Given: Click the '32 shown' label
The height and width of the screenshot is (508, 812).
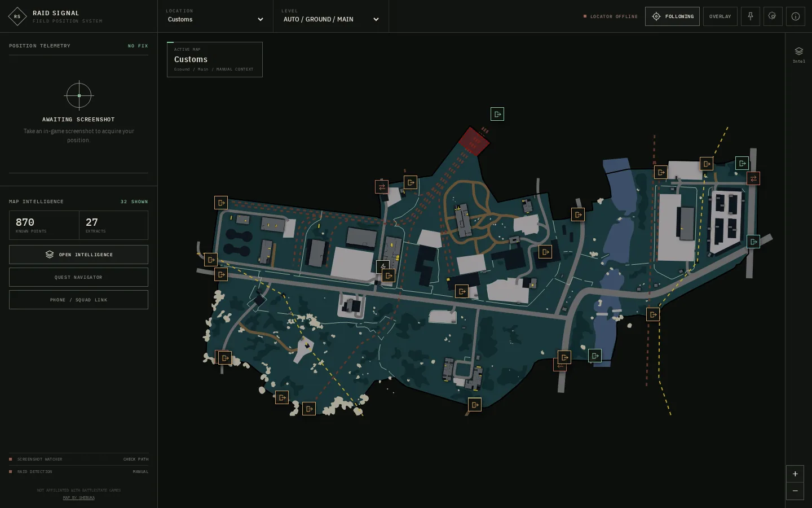Looking at the screenshot, I should 134,202.
